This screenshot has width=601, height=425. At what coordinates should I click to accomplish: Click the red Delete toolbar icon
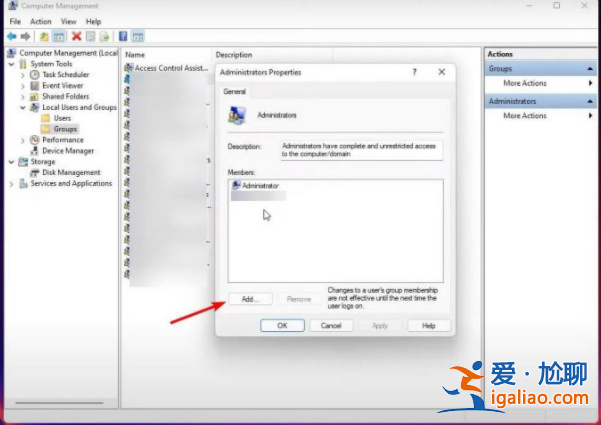point(76,36)
